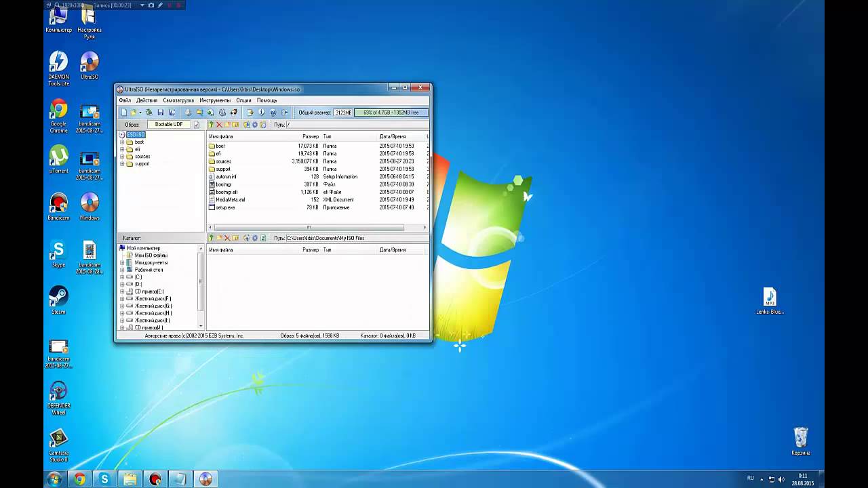868x488 pixels.
Task: Select the ESD-ISO root tree node
Action: (x=136, y=134)
